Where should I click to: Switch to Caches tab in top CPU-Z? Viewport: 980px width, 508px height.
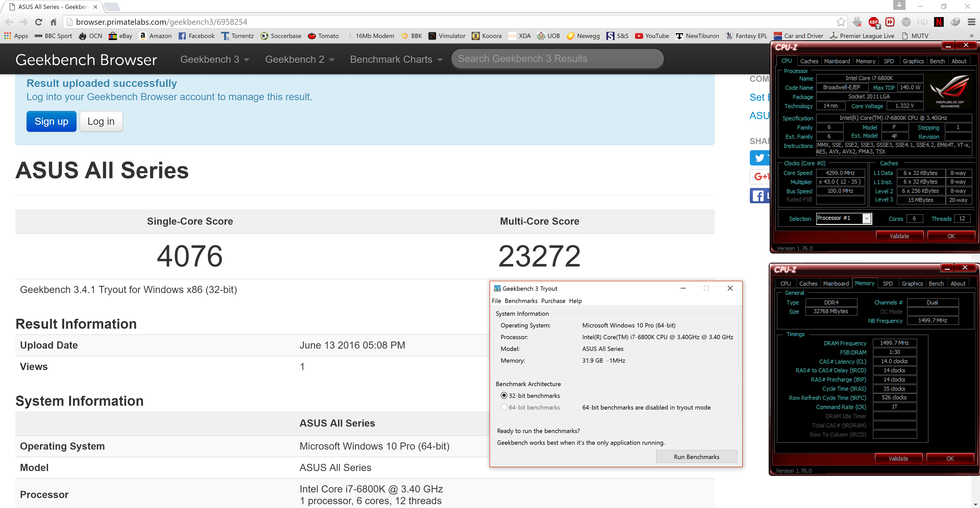pos(809,61)
